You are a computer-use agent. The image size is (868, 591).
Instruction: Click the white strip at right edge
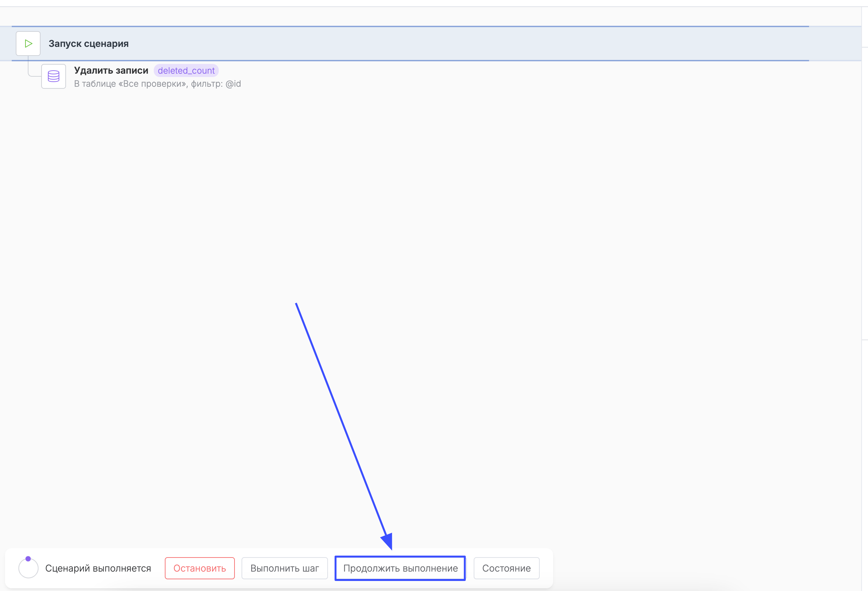pos(865,187)
